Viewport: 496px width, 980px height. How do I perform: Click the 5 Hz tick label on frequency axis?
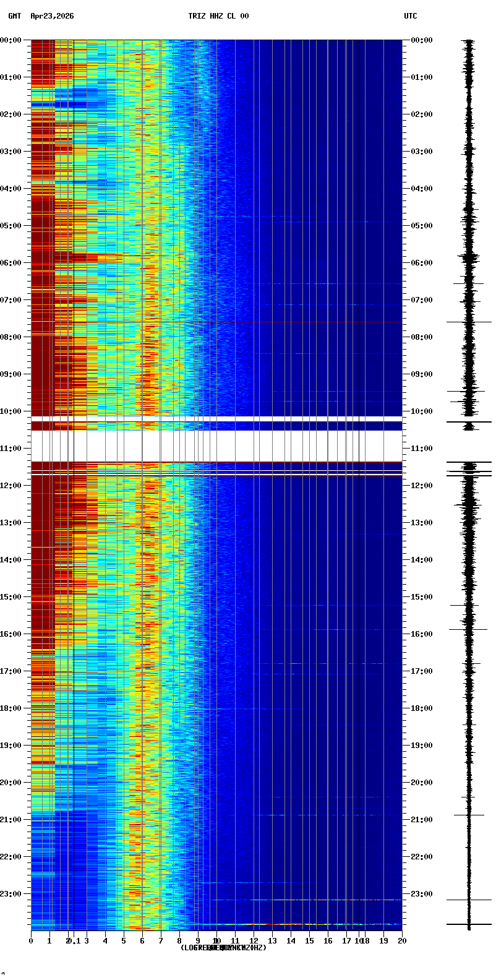(124, 941)
